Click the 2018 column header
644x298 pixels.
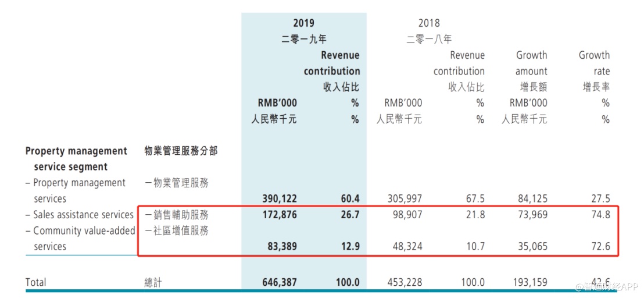(x=429, y=23)
